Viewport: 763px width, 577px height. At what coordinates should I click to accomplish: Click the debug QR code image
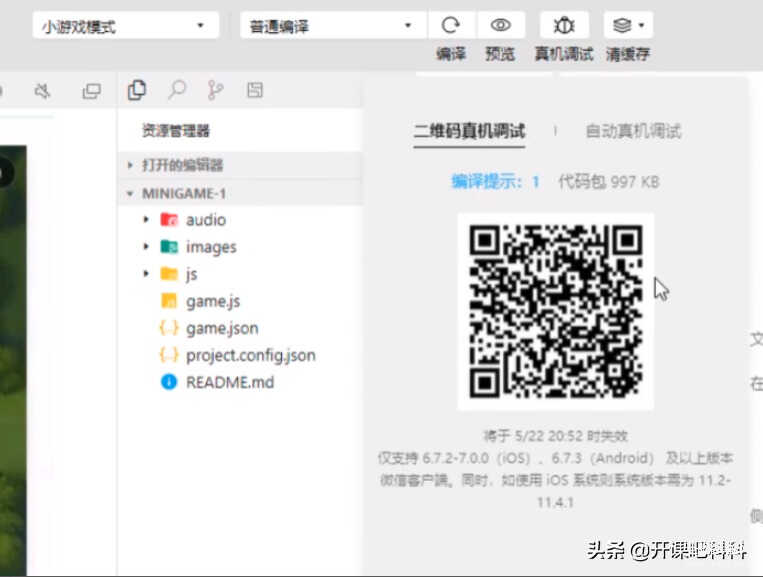(556, 311)
